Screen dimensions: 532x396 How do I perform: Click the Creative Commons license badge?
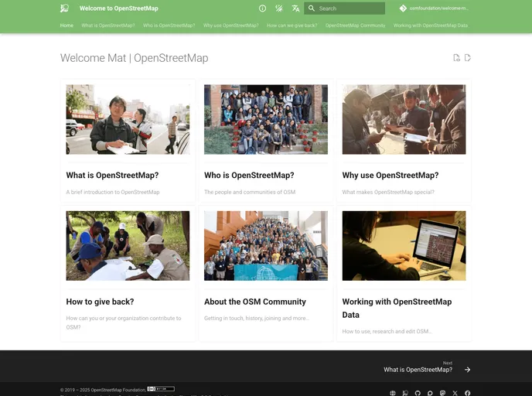161,389
